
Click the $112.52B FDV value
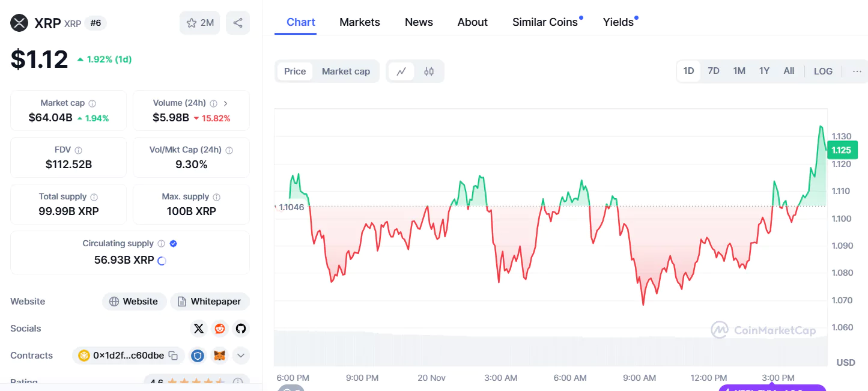(x=68, y=165)
